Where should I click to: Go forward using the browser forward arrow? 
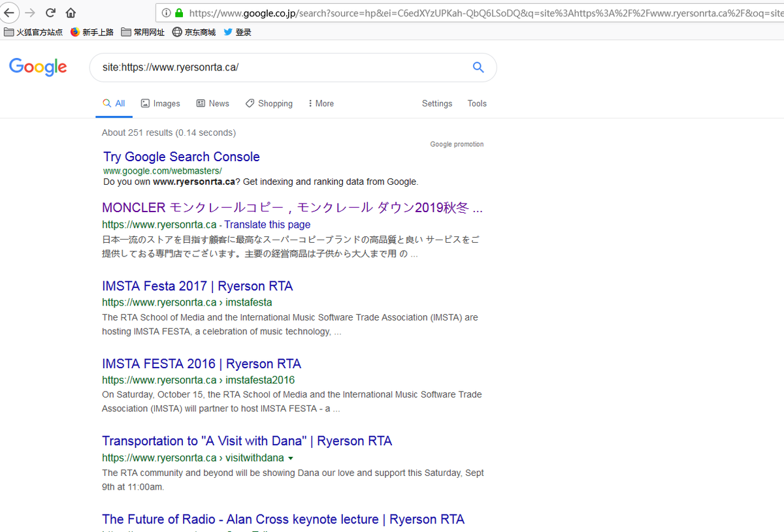click(x=30, y=12)
